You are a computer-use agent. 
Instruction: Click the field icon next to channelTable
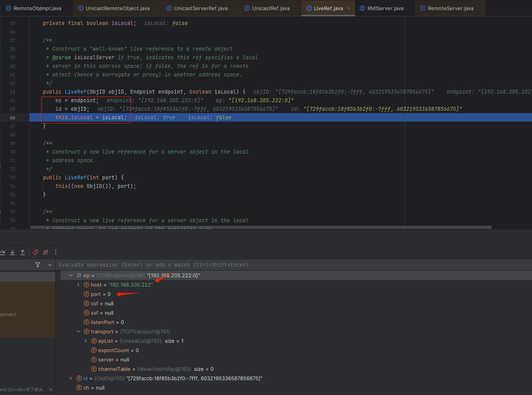94,369
